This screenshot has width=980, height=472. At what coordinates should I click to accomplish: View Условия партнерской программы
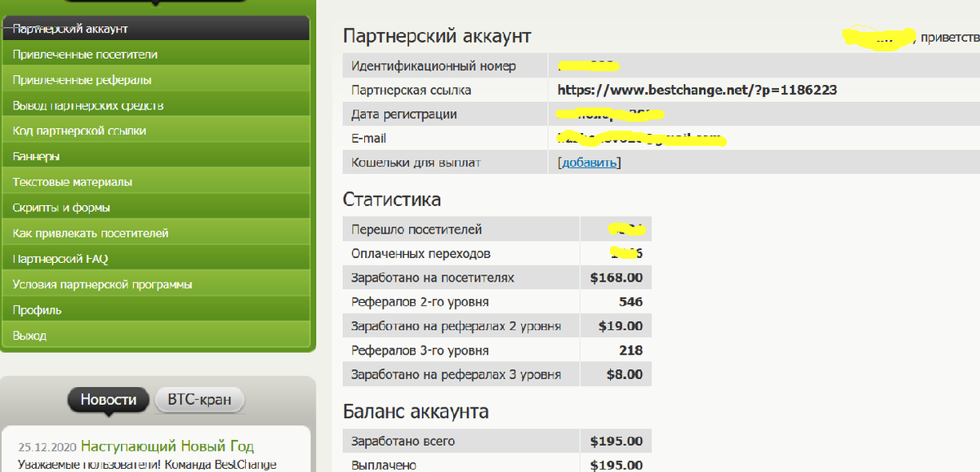(155, 284)
